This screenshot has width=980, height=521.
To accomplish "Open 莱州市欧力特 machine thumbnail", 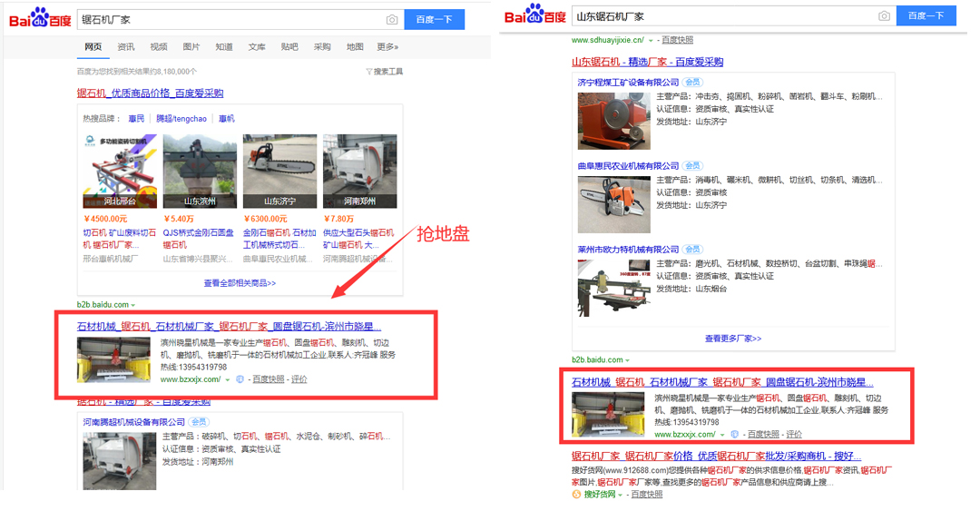I will [x=613, y=289].
